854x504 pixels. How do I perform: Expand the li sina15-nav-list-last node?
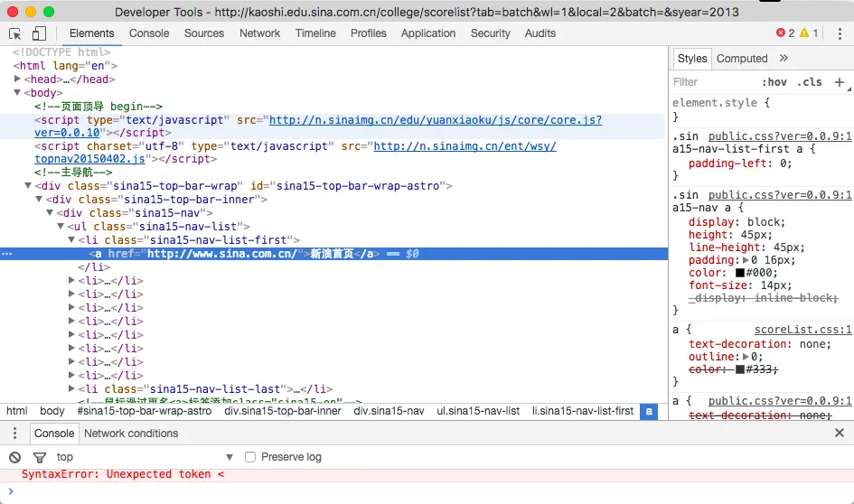tap(71, 388)
